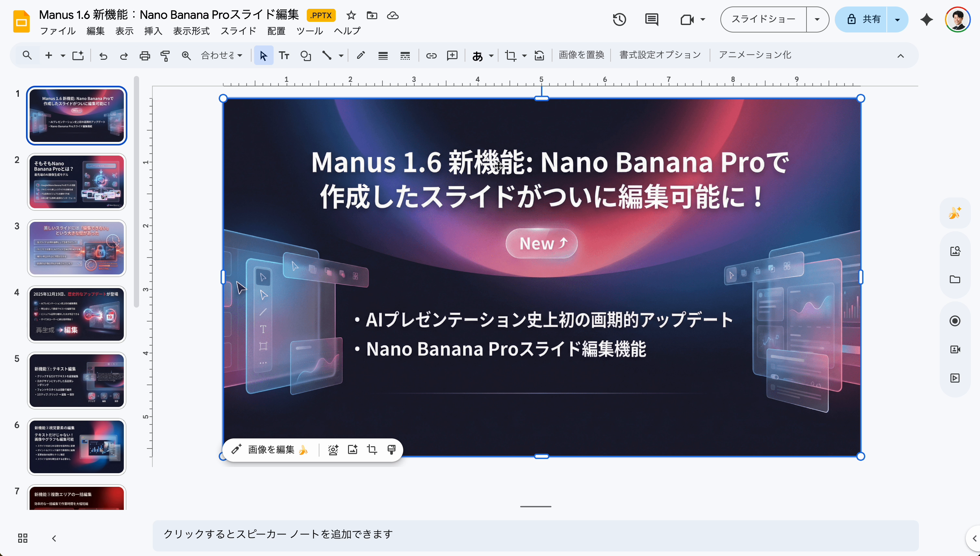980x556 pixels.
Task: Click the add comment icon
Action: tap(452, 55)
